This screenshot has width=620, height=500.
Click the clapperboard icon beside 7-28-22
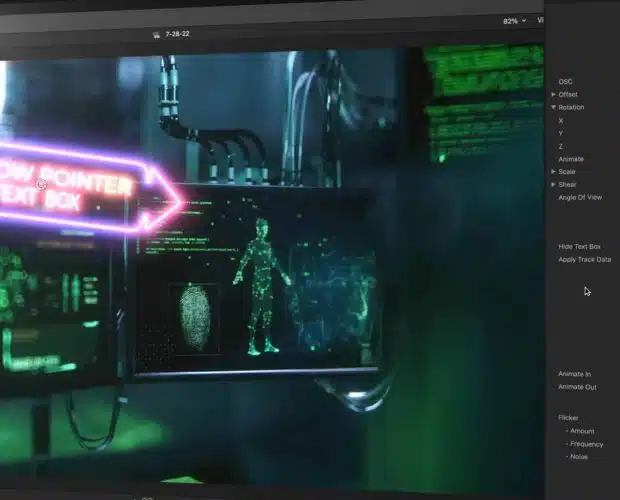click(x=157, y=35)
